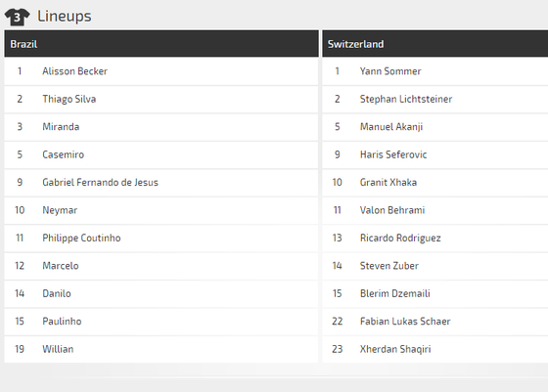The width and height of the screenshot is (548, 392).
Task: Open Alisson Becker player link
Action: point(74,71)
